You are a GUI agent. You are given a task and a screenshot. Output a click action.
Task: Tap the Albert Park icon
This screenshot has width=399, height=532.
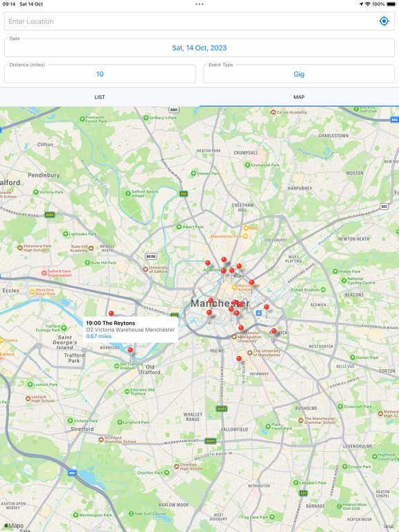(179, 227)
